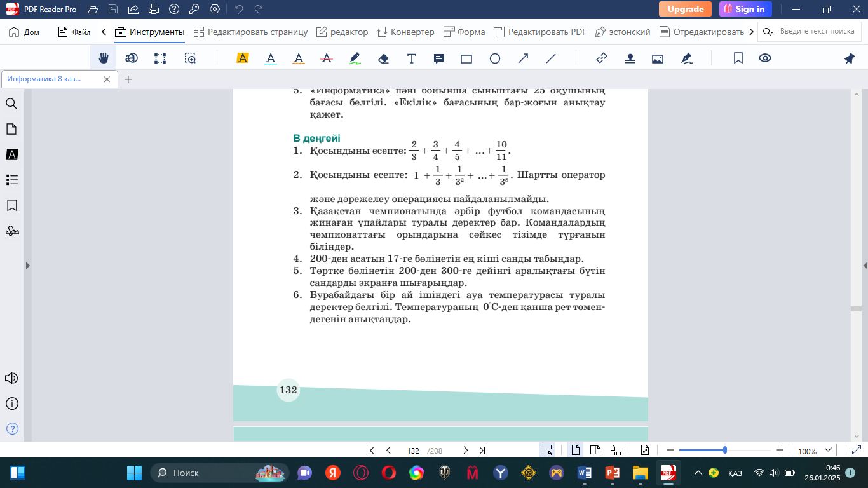Screen dimensions: 868x488
Task: Collapse ribbon tabs with the left chevron
Action: [104, 32]
